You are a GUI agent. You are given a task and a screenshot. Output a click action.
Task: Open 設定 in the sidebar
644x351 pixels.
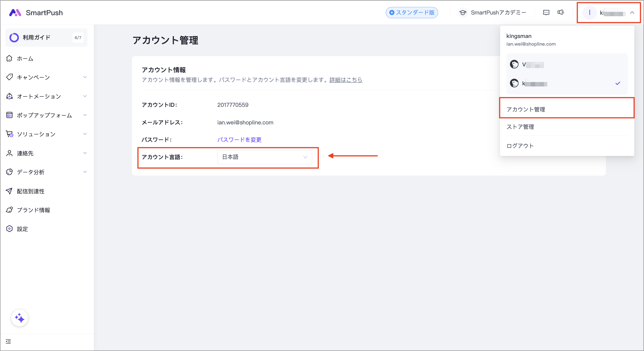22,229
